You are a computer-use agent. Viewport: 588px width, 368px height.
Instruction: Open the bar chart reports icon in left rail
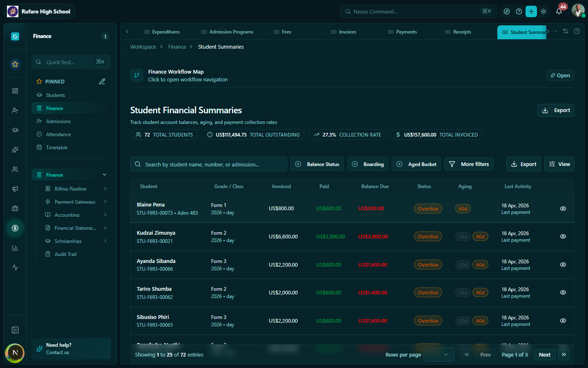coord(15,248)
